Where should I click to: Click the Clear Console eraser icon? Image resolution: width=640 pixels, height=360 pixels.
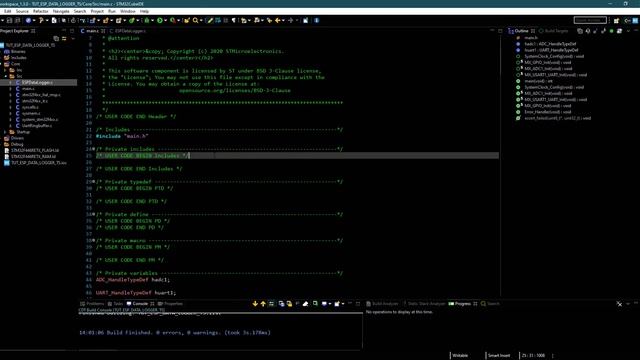tap(305, 304)
